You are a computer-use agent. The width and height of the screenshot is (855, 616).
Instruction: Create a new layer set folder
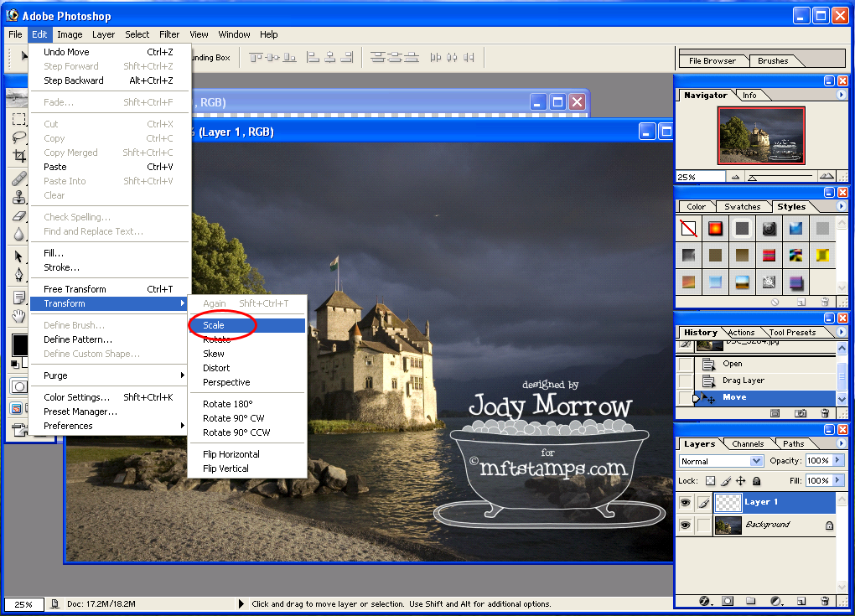tap(751, 601)
